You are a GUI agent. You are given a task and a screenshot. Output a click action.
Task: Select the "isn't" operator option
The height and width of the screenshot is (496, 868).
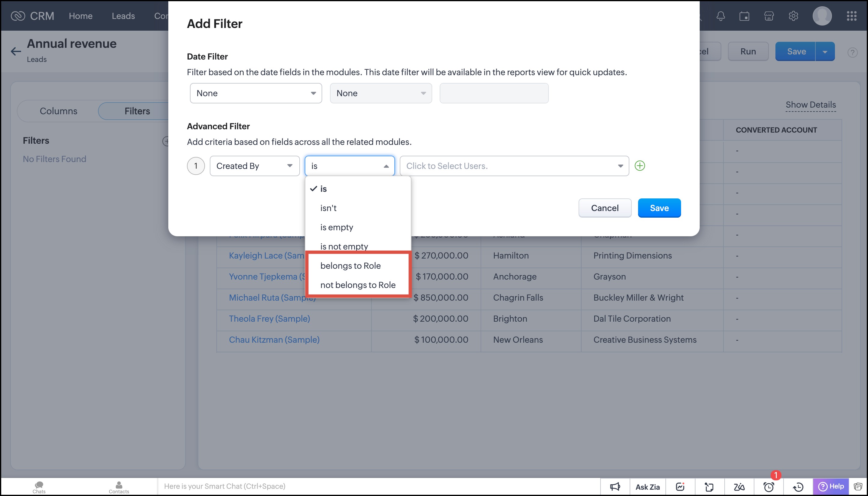click(x=328, y=208)
